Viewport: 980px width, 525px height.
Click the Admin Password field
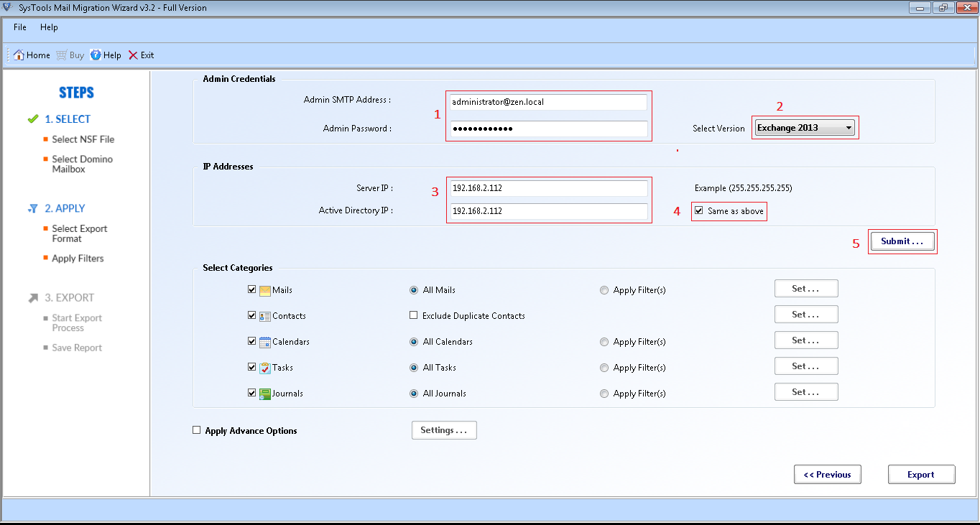coord(549,129)
